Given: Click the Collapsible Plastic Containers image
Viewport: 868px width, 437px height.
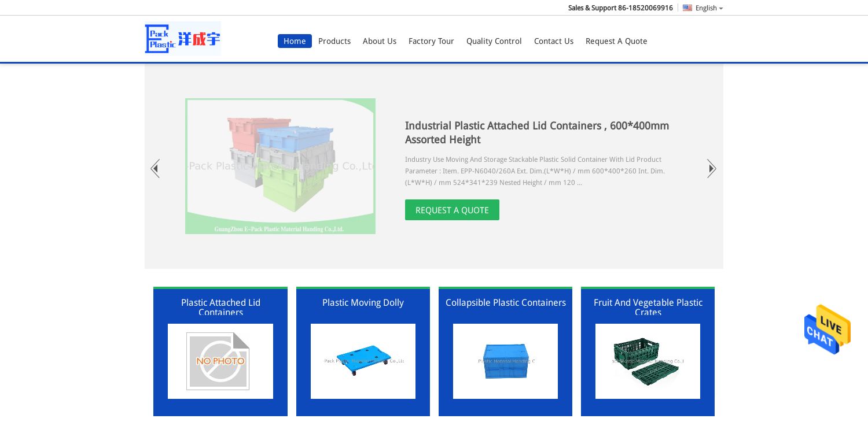Looking at the screenshot, I should 505,361.
